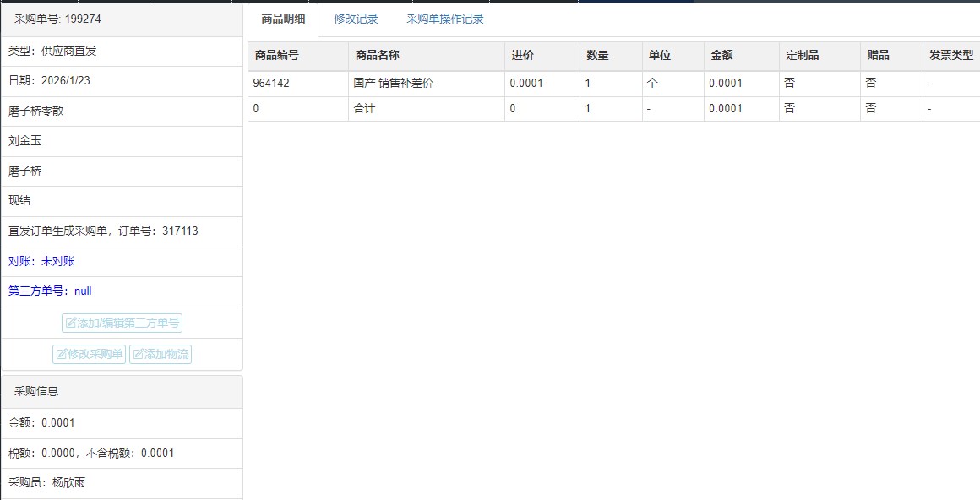
Task: Click the 发票类型 column header
Action: [950, 55]
